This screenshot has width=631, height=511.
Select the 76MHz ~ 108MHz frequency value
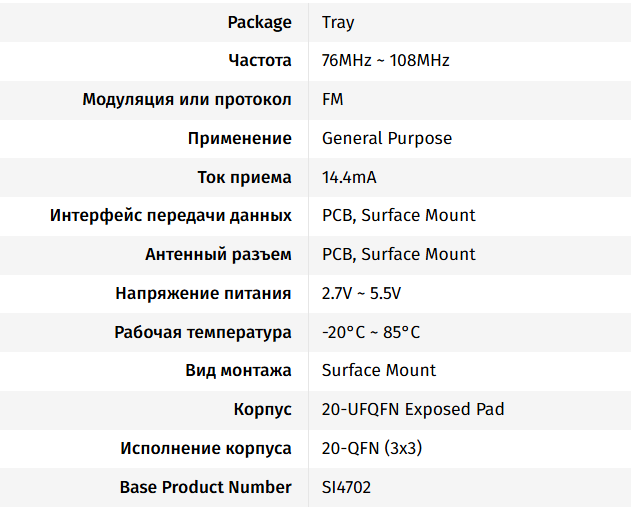(x=385, y=61)
